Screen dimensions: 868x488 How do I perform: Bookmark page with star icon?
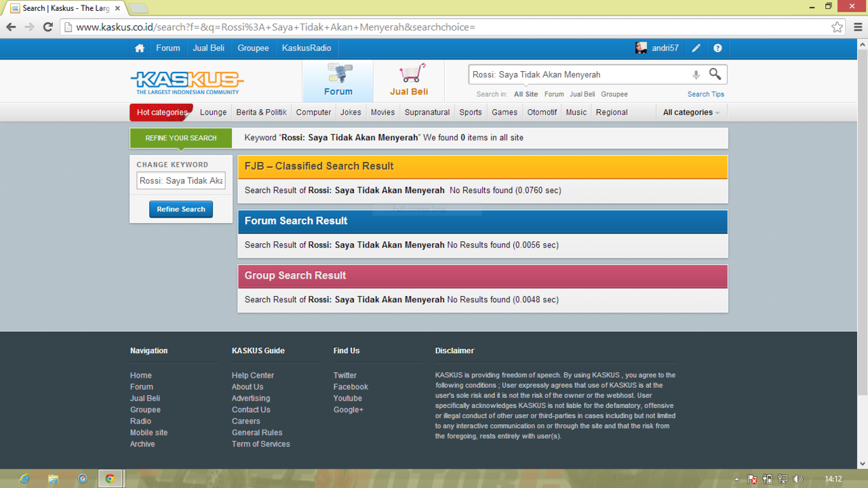click(x=837, y=27)
